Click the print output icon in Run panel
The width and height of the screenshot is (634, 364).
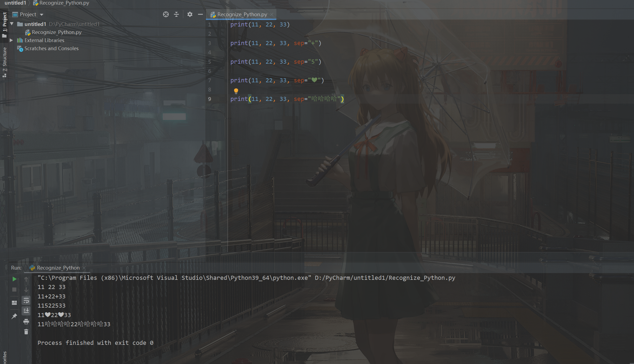[x=26, y=321]
